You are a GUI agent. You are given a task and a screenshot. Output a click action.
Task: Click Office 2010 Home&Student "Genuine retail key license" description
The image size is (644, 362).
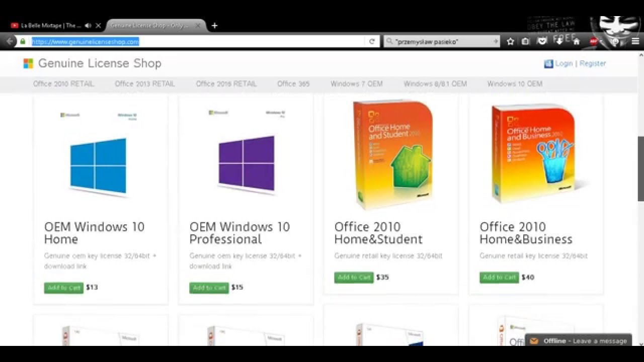pyautogui.click(x=388, y=256)
